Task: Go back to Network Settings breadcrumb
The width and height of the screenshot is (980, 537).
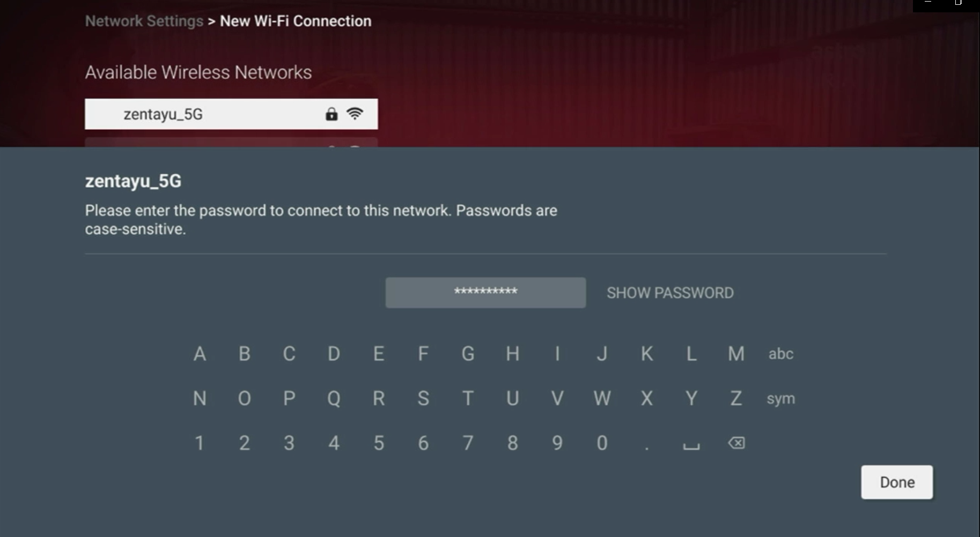Action: [144, 21]
